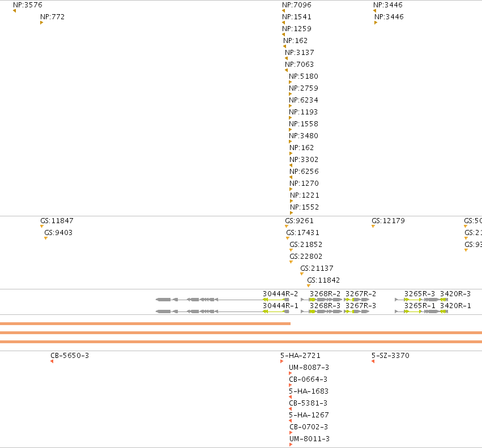This screenshot has height=448, width=482.
Task: Select the red arrow under 5-HA-2721
Action: 281,361
